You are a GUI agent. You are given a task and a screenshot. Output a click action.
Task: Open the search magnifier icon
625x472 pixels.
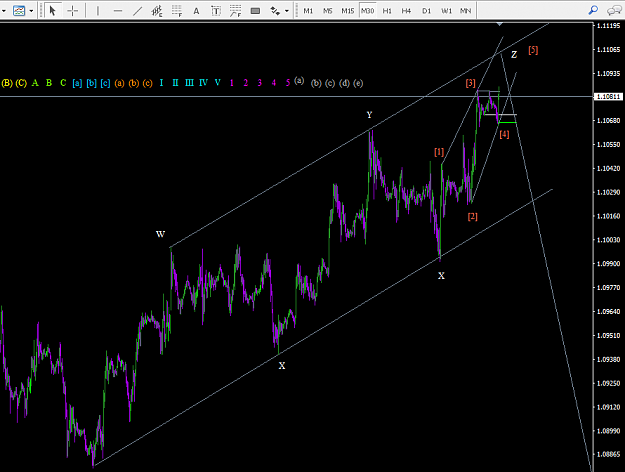pyautogui.click(x=593, y=10)
